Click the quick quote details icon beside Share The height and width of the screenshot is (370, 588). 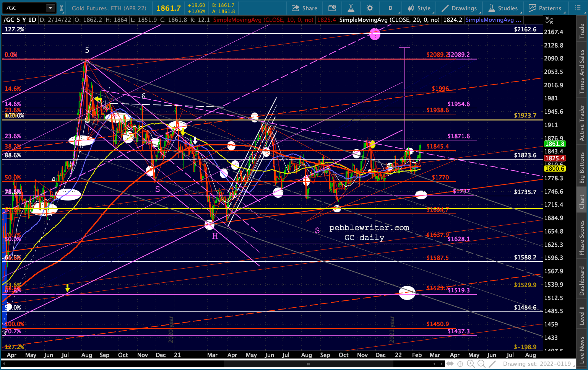[332, 8]
